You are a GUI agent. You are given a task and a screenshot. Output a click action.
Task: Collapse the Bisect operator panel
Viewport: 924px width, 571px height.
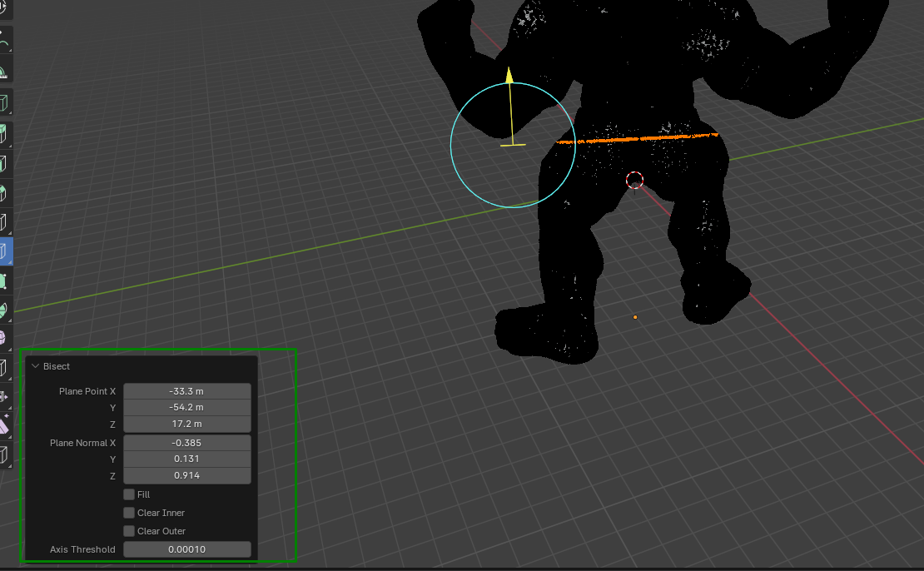click(35, 366)
